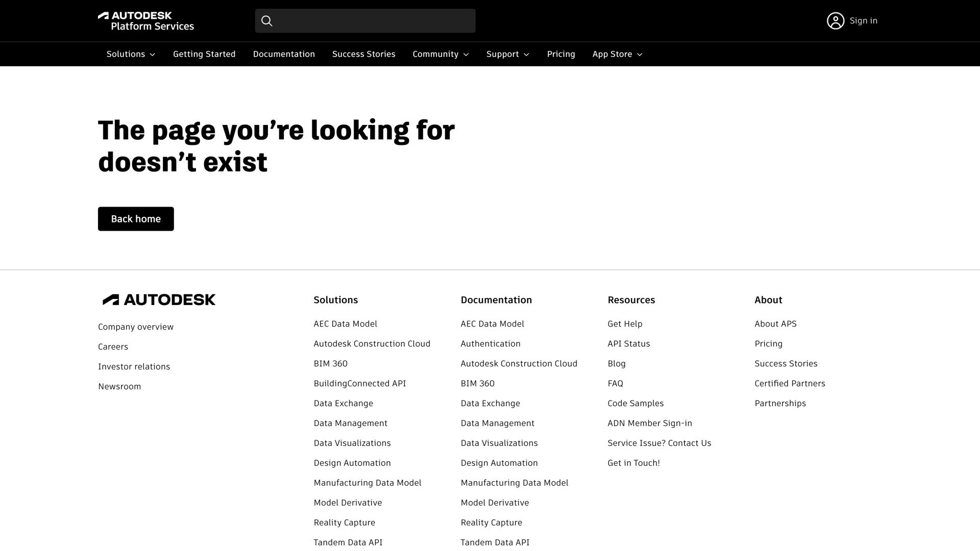Open the Community dropdown menu

pyautogui.click(x=440, y=54)
